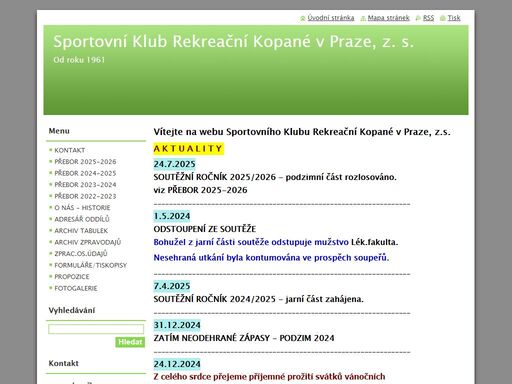Screen dimensions: 512x384
Task: Click the RSS feed icon
Action: [x=418, y=18]
